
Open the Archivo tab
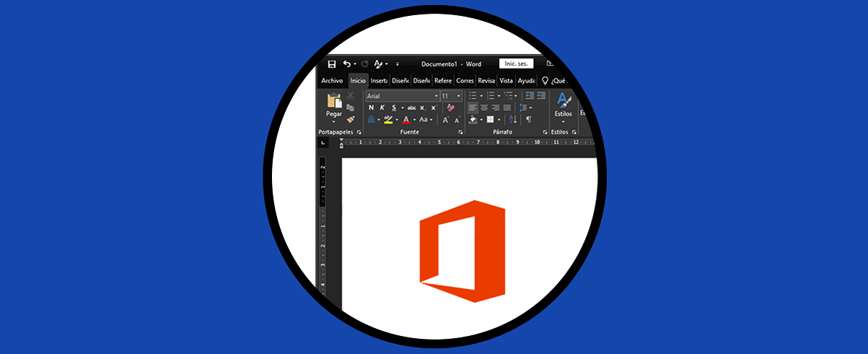[332, 81]
